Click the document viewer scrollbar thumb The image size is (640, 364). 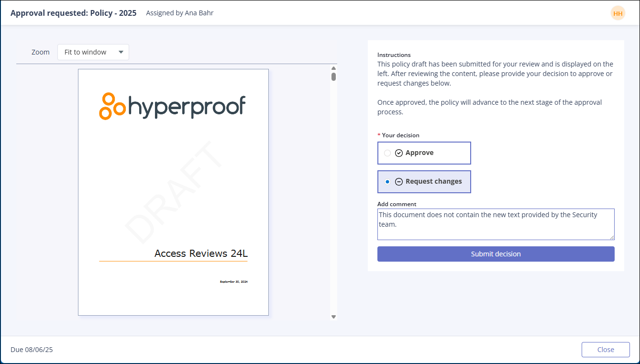333,77
